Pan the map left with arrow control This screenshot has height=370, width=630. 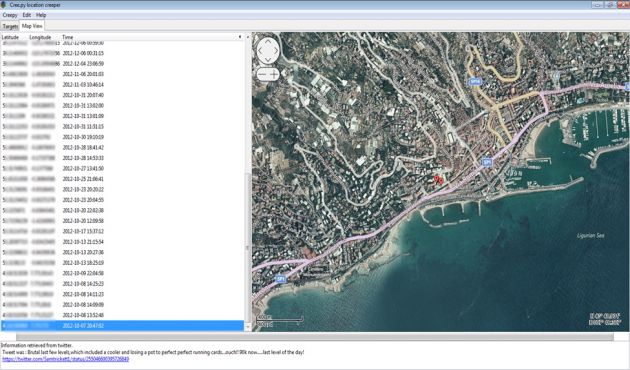pos(260,51)
